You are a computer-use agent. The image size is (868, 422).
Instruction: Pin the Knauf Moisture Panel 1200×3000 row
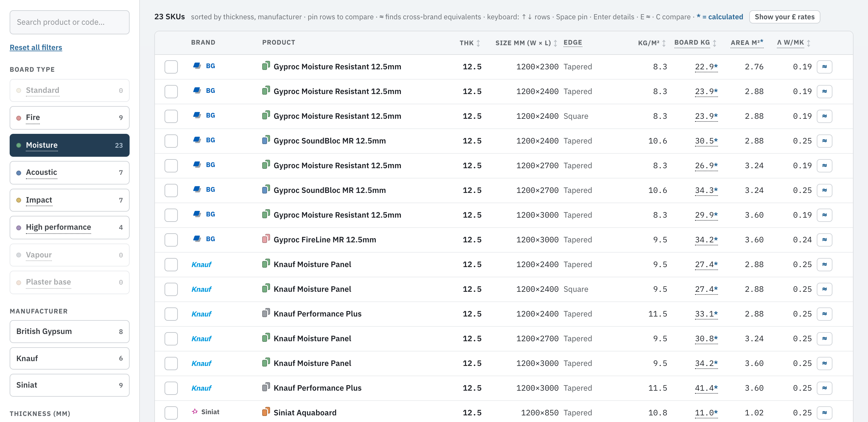[x=171, y=363]
